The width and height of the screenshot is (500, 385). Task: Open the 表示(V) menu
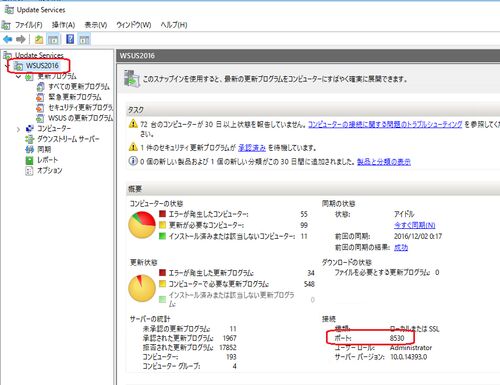(x=96, y=25)
